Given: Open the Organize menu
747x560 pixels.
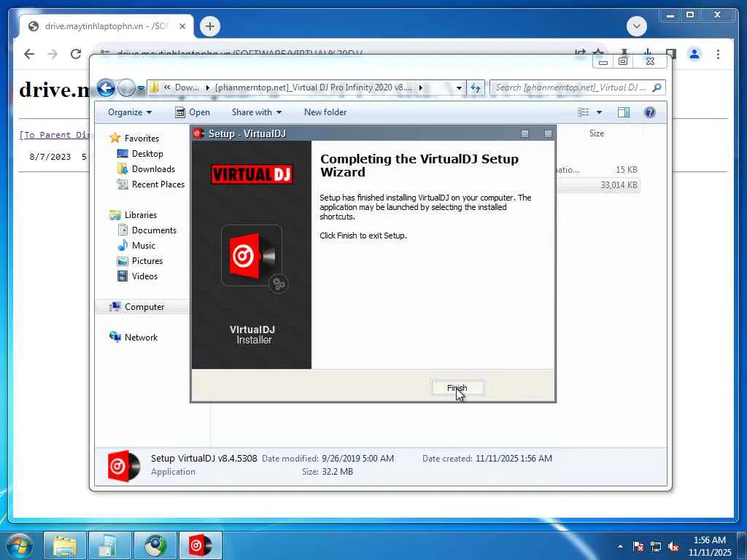Looking at the screenshot, I should point(130,112).
